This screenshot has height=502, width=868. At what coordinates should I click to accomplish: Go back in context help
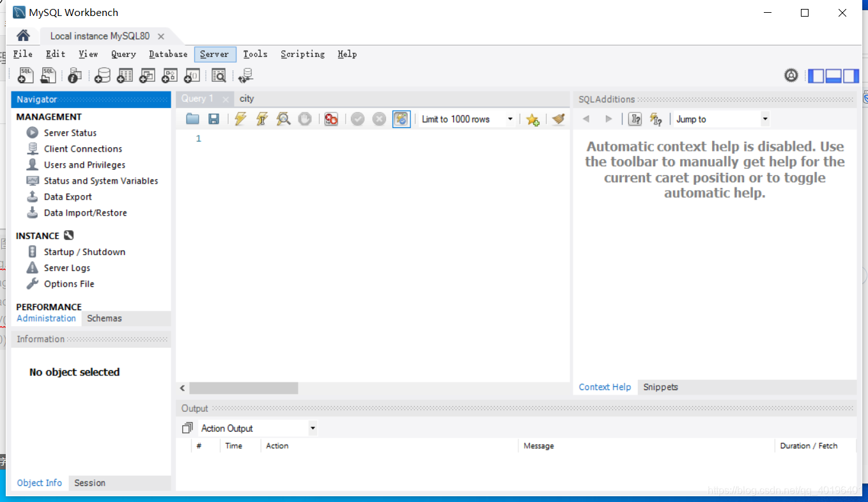tap(586, 119)
